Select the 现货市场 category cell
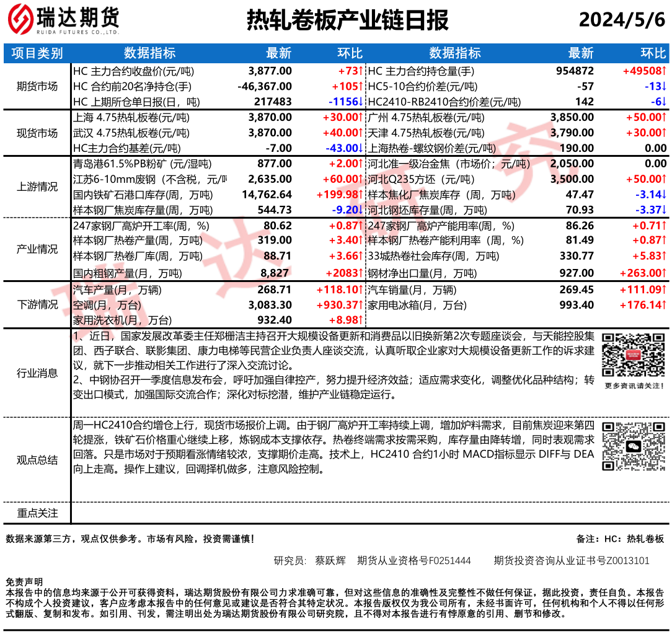Image resolution: width=672 pixels, height=634 pixels. click(37, 133)
